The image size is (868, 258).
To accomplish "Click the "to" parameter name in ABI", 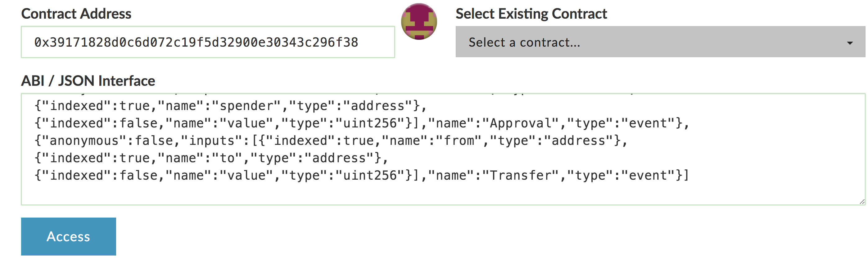I will click(227, 158).
